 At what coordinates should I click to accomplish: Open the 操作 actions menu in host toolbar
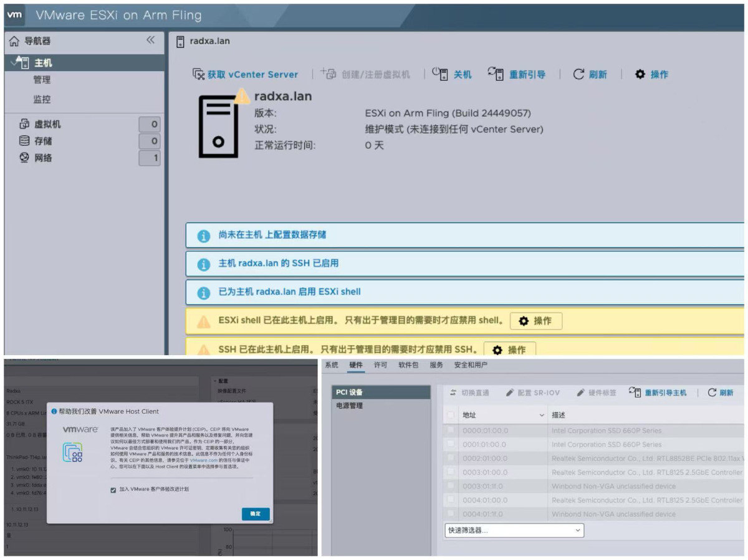point(651,74)
